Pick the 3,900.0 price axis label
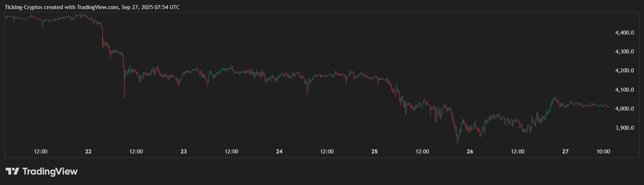The width and height of the screenshot is (644, 185). click(x=624, y=128)
